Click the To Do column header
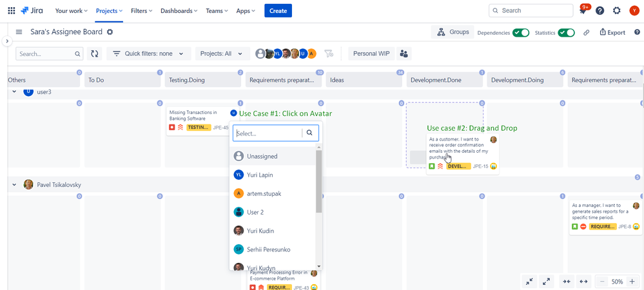Screen dimensions: 644x290 [122, 80]
